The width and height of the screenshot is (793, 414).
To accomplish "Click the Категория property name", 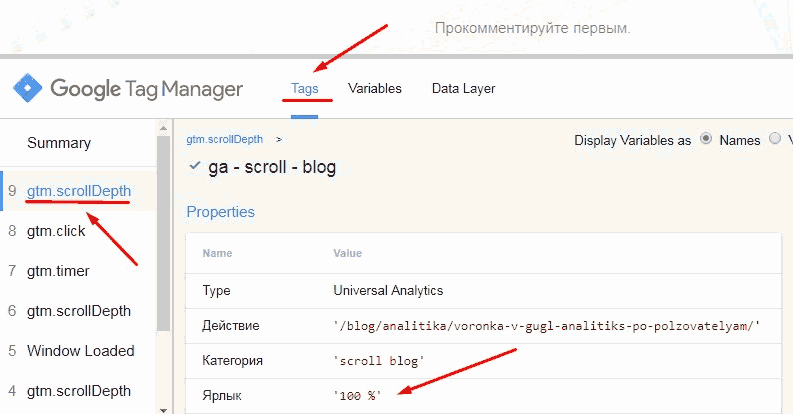I will (x=232, y=360).
